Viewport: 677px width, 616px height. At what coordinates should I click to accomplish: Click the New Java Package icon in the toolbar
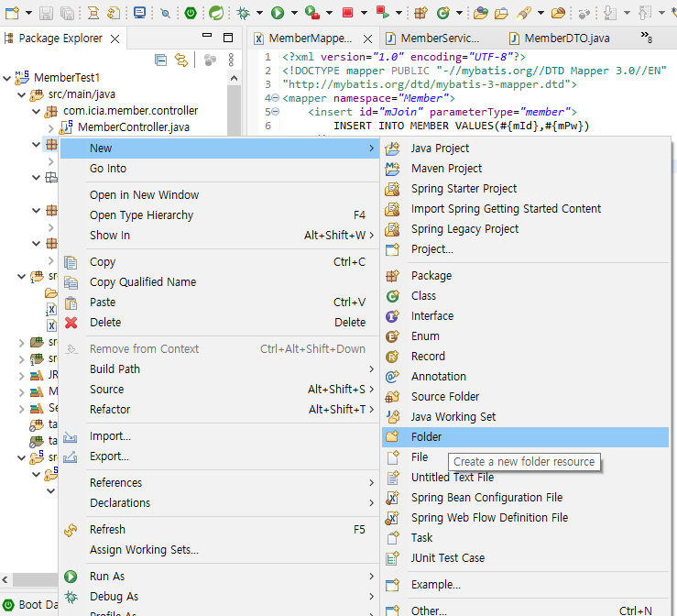coord(420,13)
